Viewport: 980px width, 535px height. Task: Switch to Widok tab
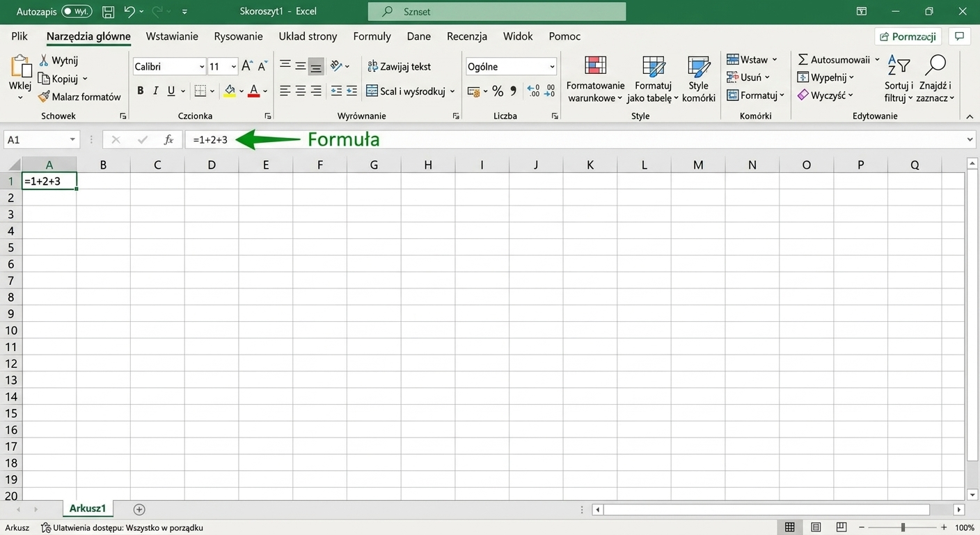coord(518,36)
